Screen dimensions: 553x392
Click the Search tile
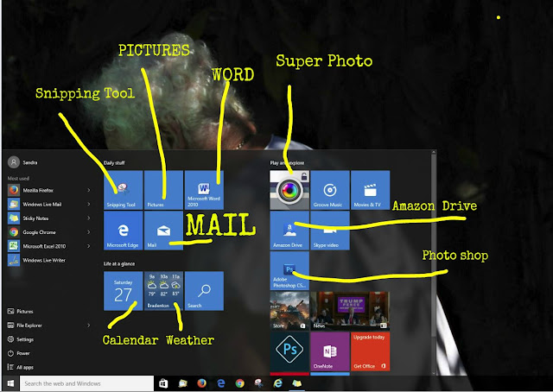tap(204, 291)
